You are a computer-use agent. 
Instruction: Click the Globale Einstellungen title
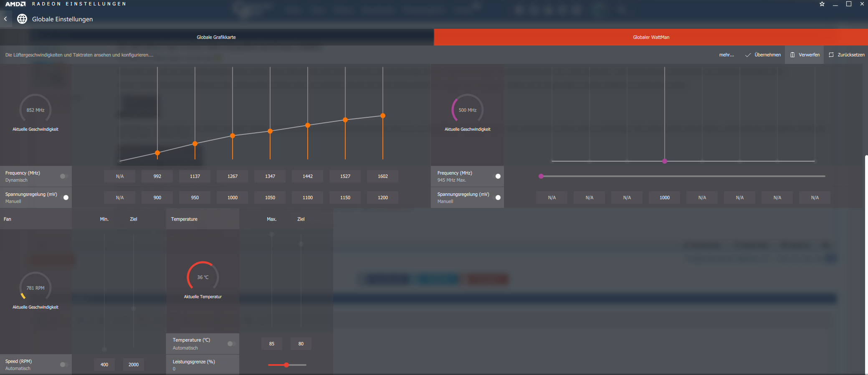click(63, 19)
